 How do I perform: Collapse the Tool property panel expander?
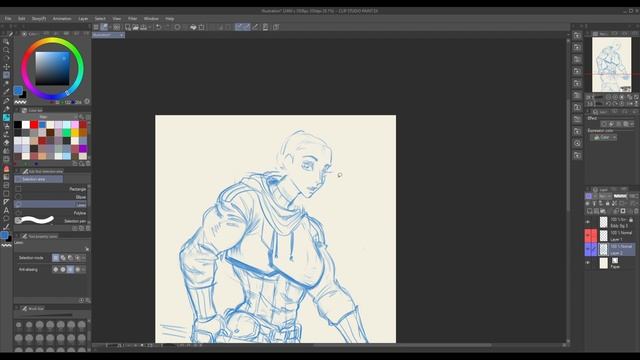click(x=17, y=236)
